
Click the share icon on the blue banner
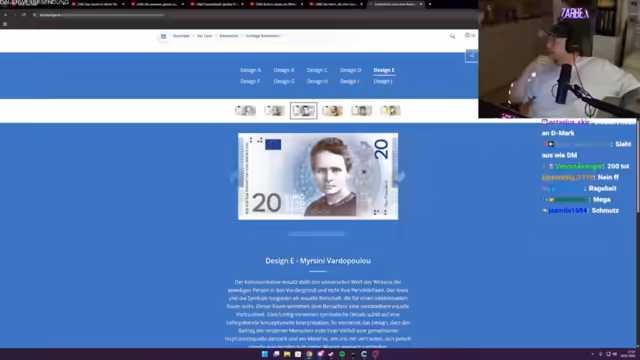pos(471,56)
